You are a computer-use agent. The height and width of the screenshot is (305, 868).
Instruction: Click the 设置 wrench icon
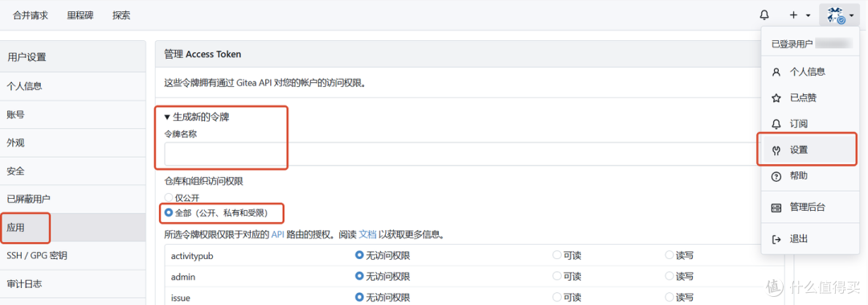(x=776, y=150)
